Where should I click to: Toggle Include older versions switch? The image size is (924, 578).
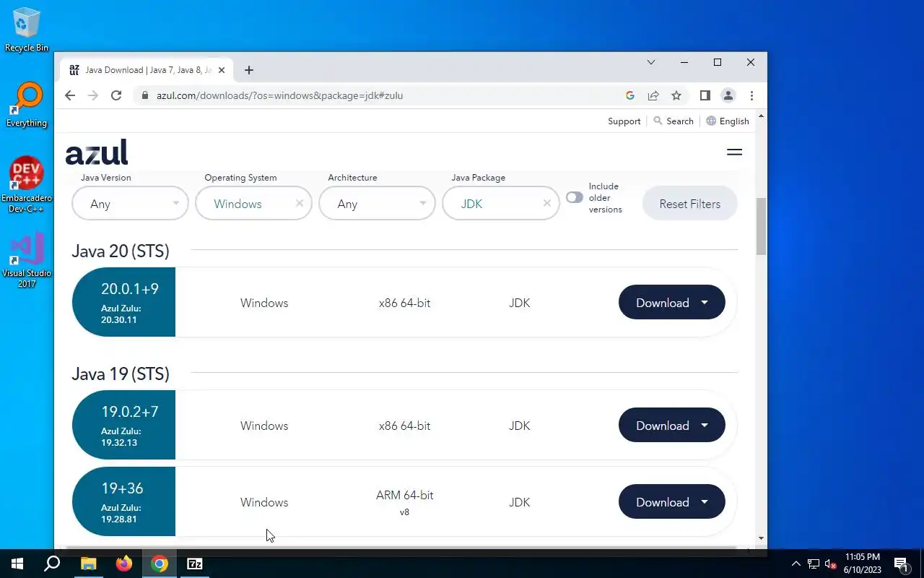575,197
